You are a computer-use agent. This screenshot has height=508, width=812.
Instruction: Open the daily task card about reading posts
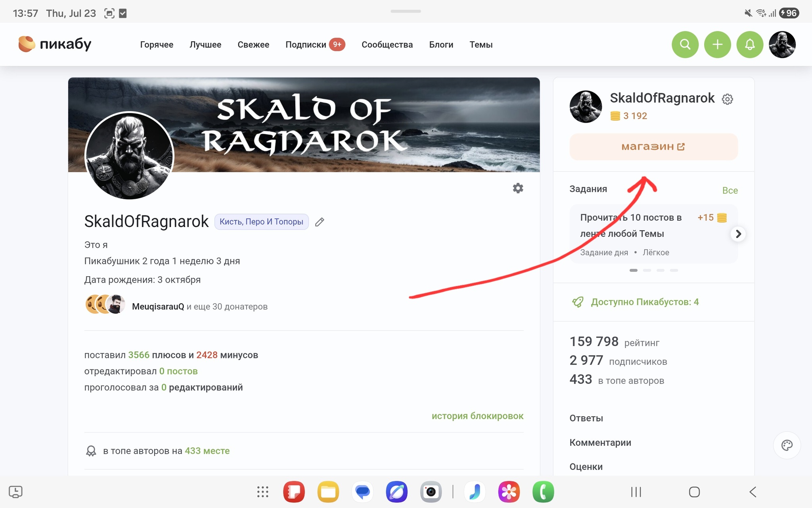pos(653,234)
